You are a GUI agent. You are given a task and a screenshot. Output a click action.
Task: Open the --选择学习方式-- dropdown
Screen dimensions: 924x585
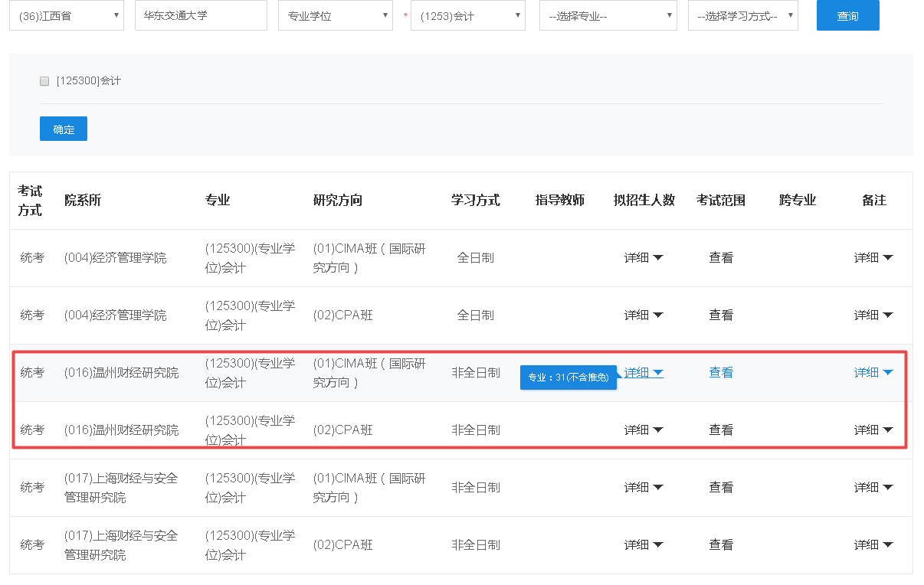743,15
